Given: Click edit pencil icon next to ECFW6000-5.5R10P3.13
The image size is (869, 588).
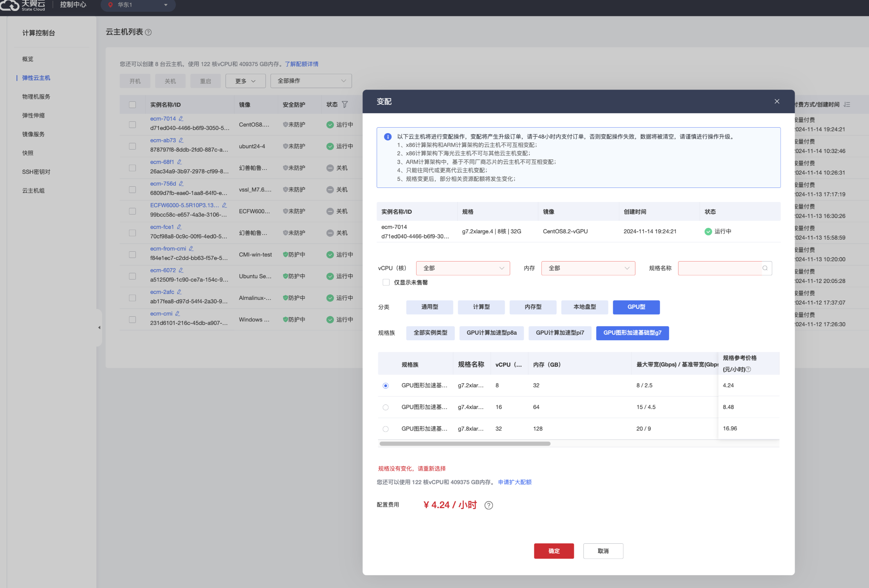Looking at the screenshot, I should point(224,205).
